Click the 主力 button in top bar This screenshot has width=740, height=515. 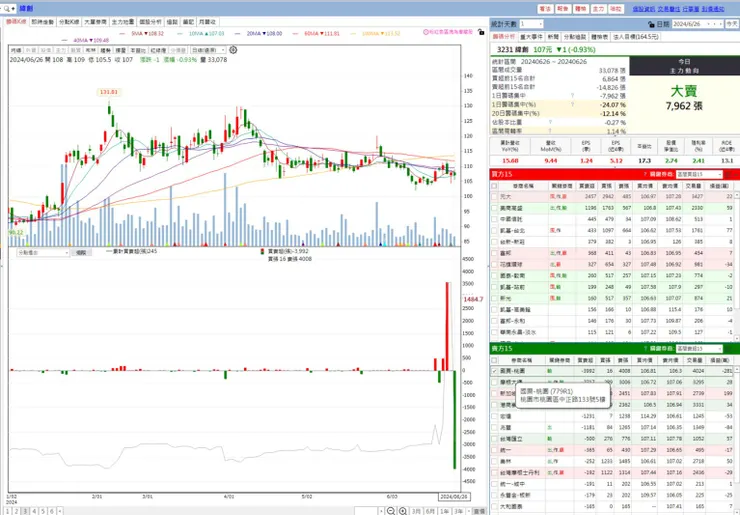(598, 9)
